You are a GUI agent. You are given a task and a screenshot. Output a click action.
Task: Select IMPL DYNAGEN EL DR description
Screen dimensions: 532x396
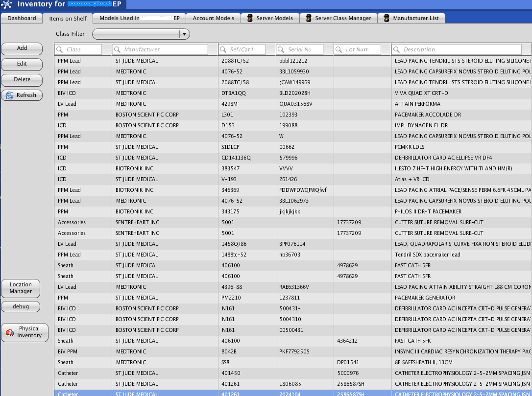coord(421,126)
